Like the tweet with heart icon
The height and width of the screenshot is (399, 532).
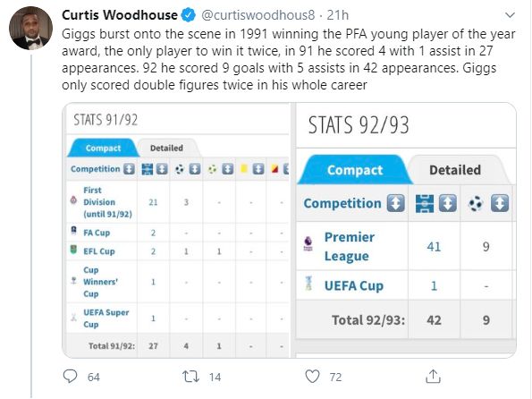(312, 377)
